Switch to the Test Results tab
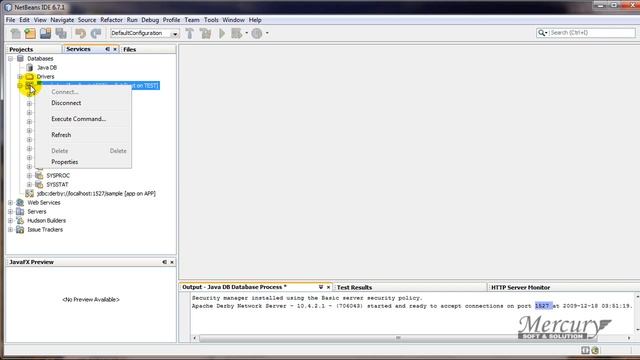 (x=354, y=287)
